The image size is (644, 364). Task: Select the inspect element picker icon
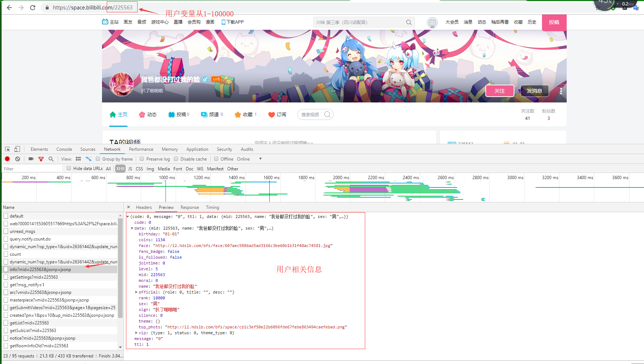tap(8, 149)
